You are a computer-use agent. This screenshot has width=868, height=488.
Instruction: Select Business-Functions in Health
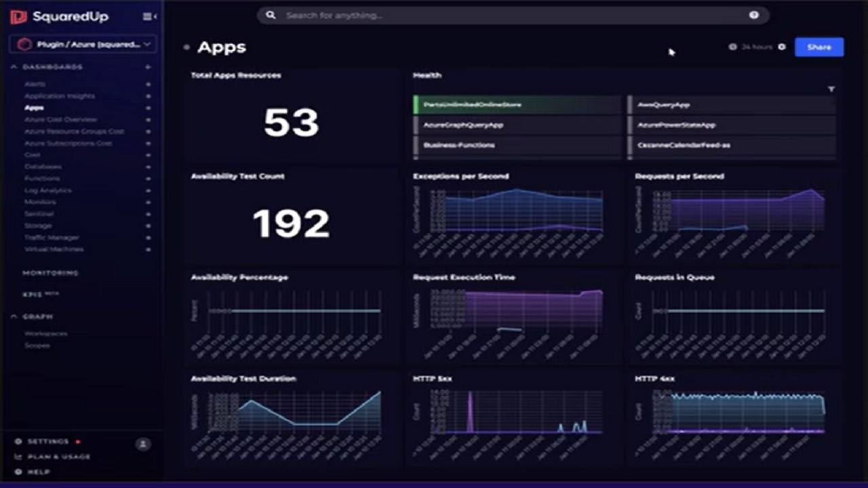coord(517,145)
